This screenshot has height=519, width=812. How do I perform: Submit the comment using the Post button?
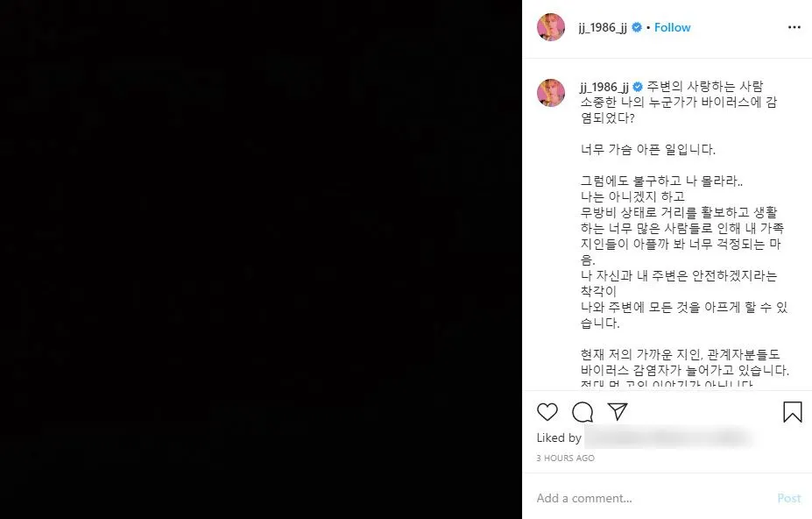tap(788, 498)
